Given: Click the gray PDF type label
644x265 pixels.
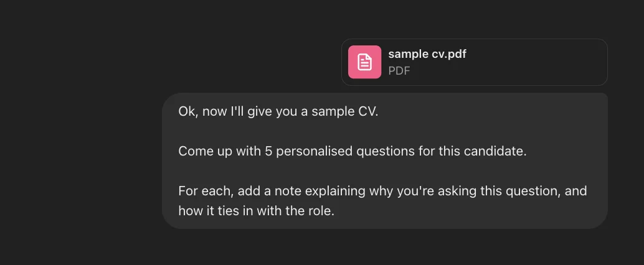Looking at the screenshot, I should 399,71.
